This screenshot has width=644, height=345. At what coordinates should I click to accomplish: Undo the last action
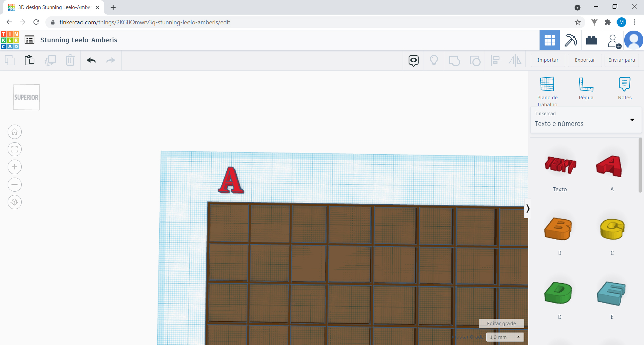tap(91, 60)
